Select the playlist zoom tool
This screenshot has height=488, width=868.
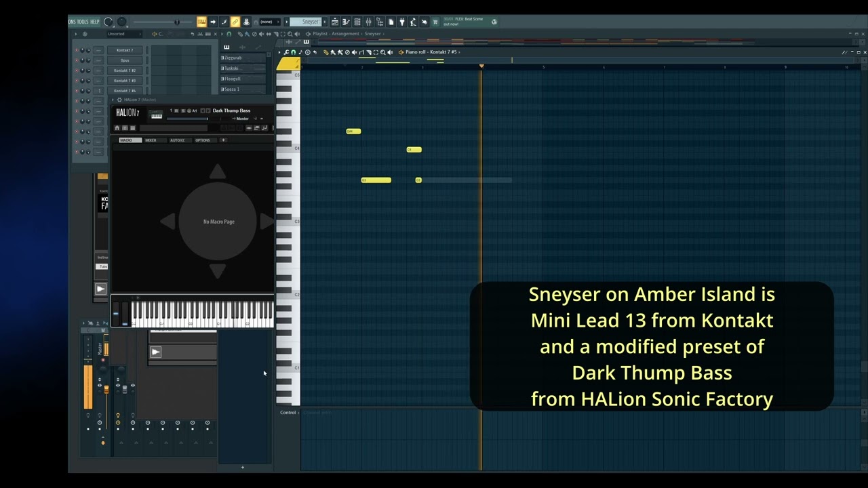pos(290,34)
